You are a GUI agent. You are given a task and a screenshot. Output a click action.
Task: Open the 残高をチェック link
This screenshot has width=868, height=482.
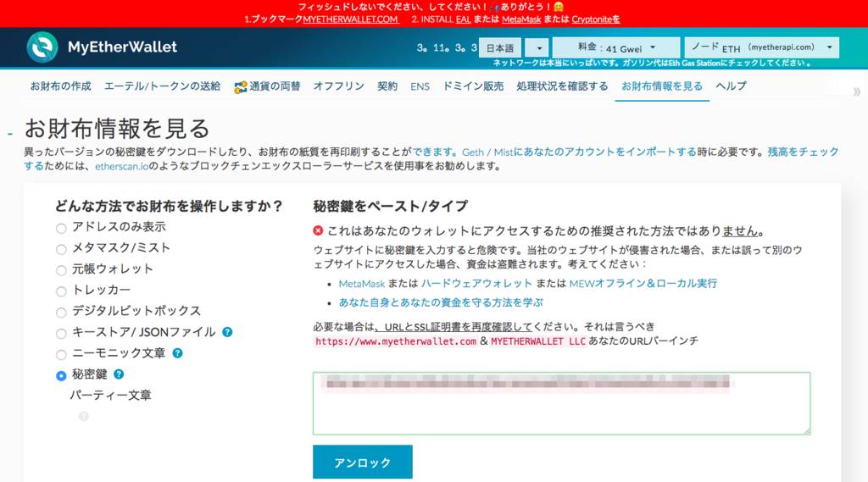[x=804, y=152]
